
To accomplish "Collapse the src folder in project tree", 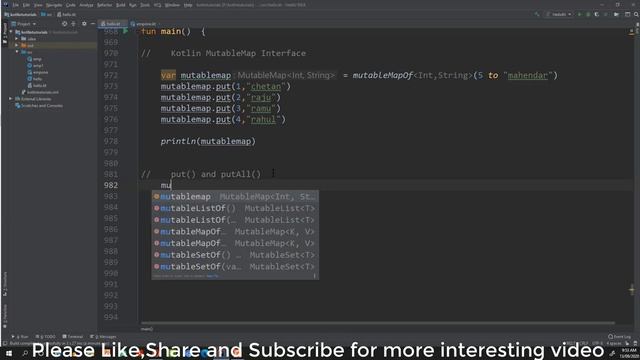I will [17, 52].
